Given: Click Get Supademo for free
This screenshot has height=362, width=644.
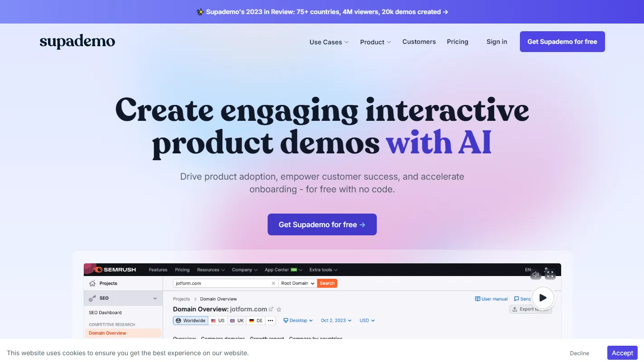Looking at the screenshot, I should 322,224.
